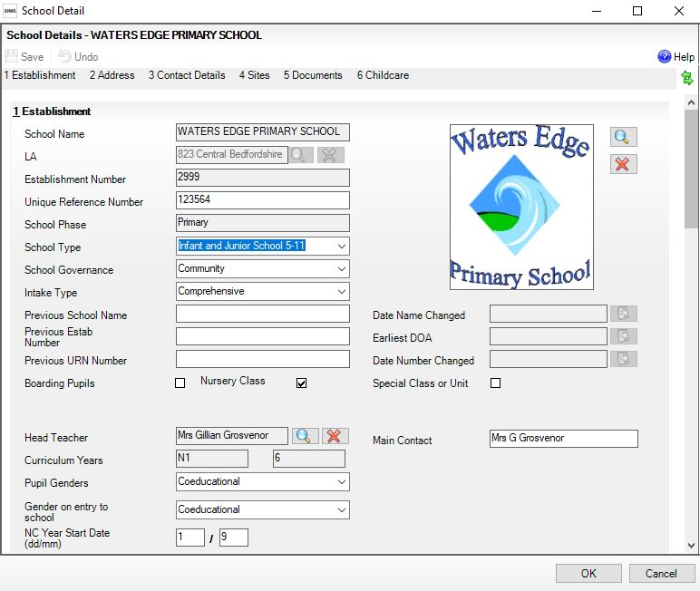The height and width of the screenshot is (591, 700).
Task: Click the School Phase Primary field
Action: tap(263, 223)
